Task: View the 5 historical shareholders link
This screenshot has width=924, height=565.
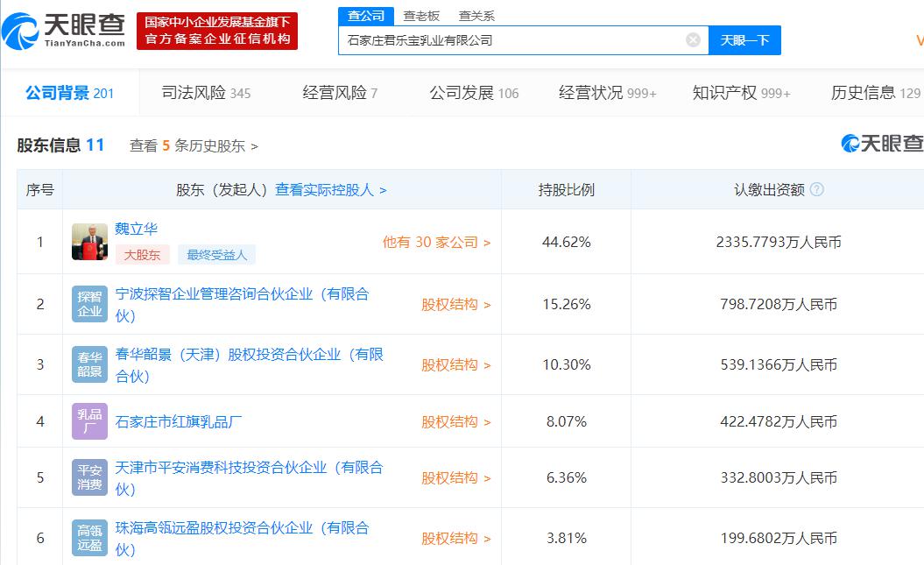Action: [x=194, y=146]
